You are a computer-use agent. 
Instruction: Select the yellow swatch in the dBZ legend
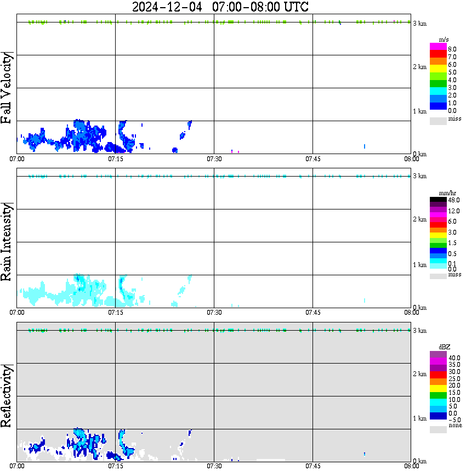click(438, 388)
